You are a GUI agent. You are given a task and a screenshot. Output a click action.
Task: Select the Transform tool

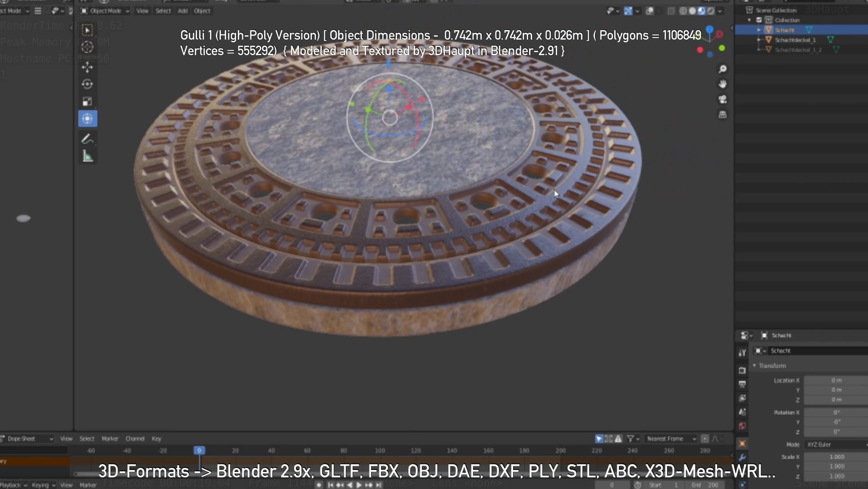[x=87, y=118]
